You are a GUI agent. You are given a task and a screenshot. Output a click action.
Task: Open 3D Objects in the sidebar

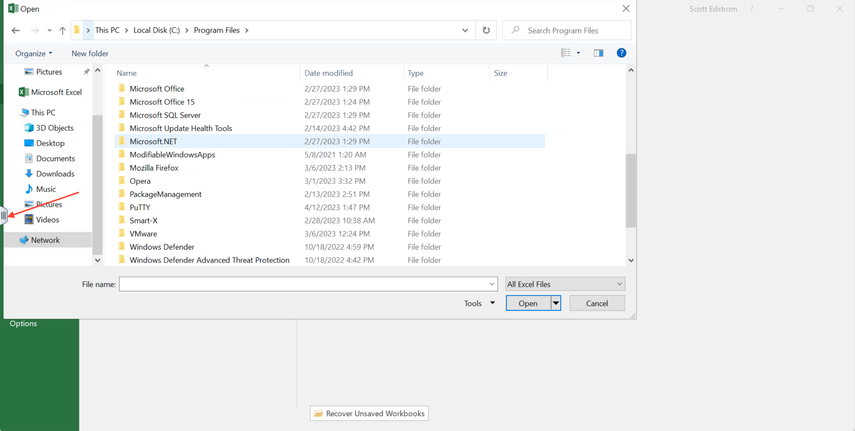54,128
